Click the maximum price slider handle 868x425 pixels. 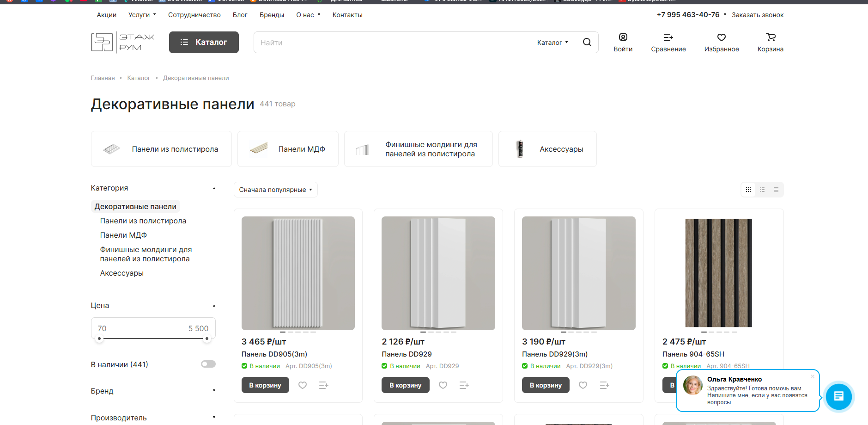click(207, 339)
